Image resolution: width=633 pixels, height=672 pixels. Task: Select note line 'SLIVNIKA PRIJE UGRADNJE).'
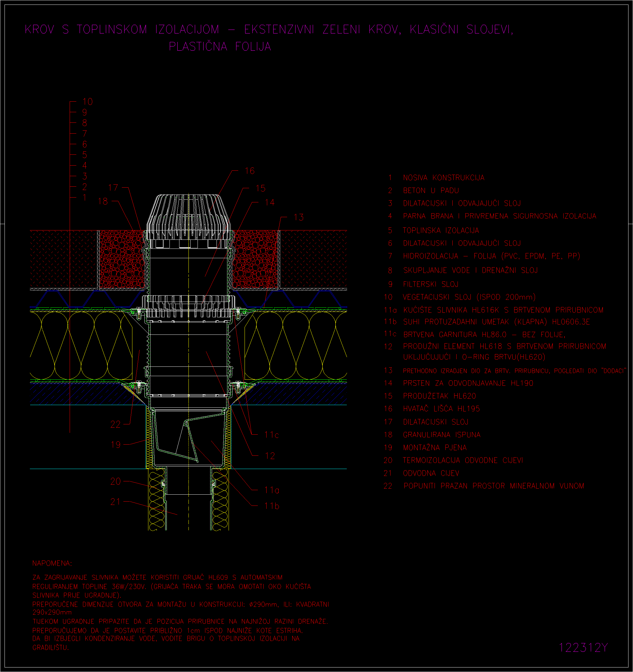[x=77, y=596]
